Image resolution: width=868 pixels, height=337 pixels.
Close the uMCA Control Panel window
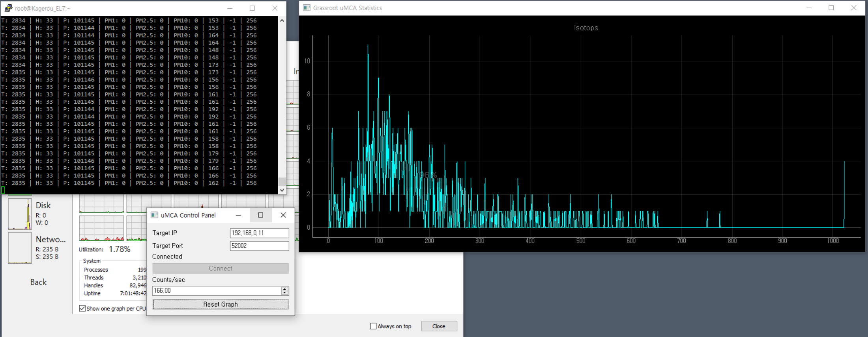point(283,215)
